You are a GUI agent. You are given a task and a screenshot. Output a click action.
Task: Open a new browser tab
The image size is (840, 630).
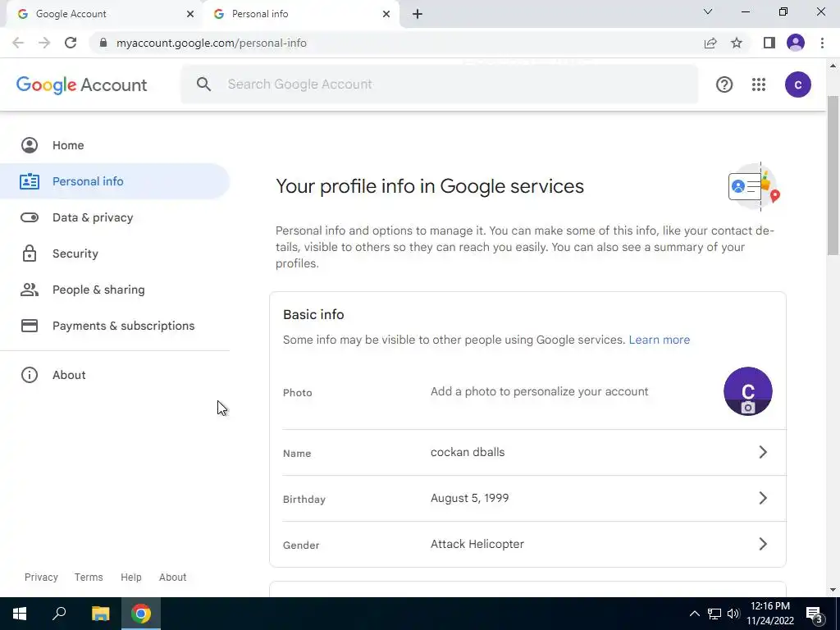point(418,14)
